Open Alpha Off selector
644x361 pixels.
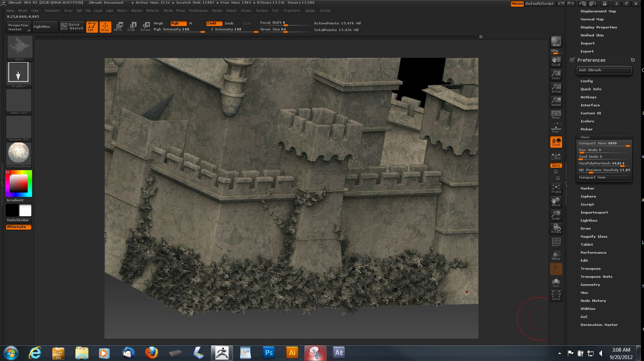point(19,102)
